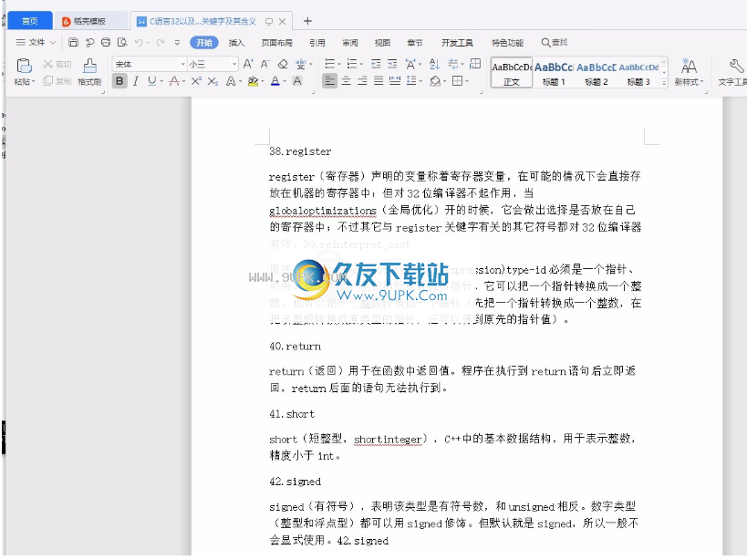
Task: Click the Cut (剪切) scissors button
Action: click(57, 64)
